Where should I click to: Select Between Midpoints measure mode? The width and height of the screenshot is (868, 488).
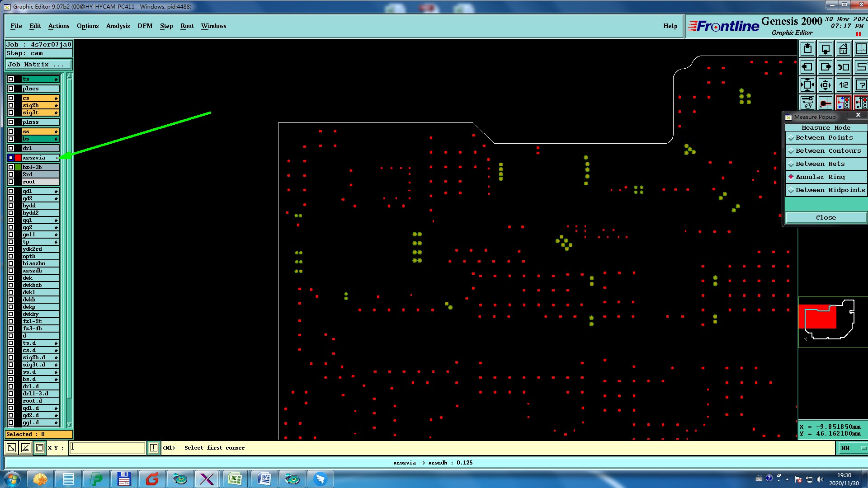pyautogui.click(x=826, y=190)
